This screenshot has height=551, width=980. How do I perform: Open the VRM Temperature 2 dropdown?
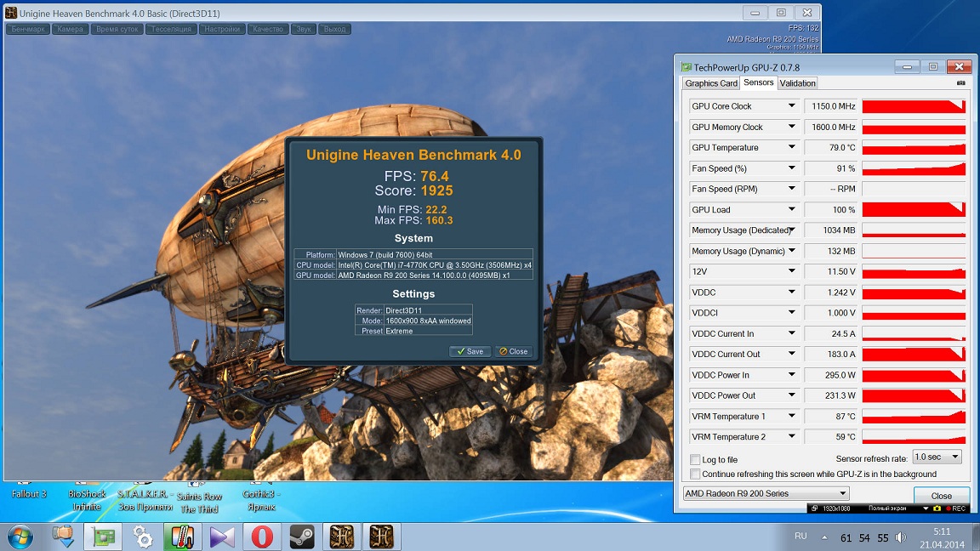(x=791, y=436)
